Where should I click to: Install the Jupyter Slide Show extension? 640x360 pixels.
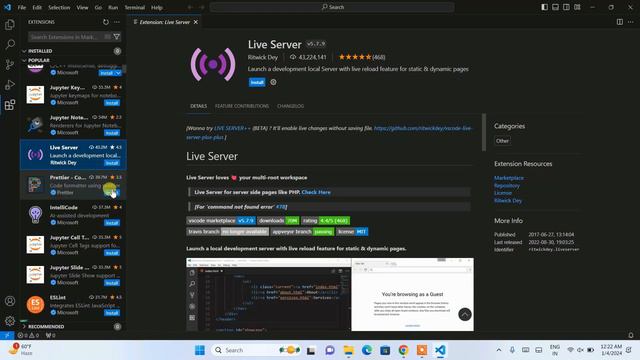[112, 283]
